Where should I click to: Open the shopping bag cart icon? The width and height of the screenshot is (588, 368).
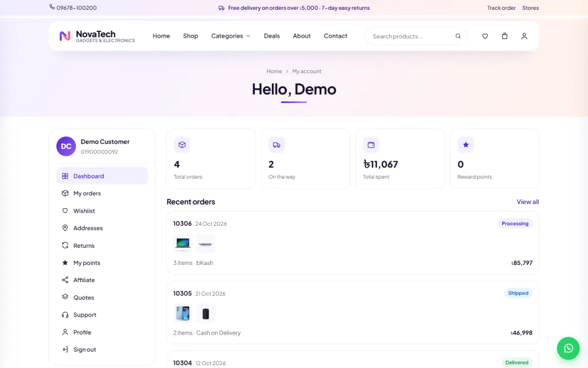pyautogui.click(x=505, y=36)
